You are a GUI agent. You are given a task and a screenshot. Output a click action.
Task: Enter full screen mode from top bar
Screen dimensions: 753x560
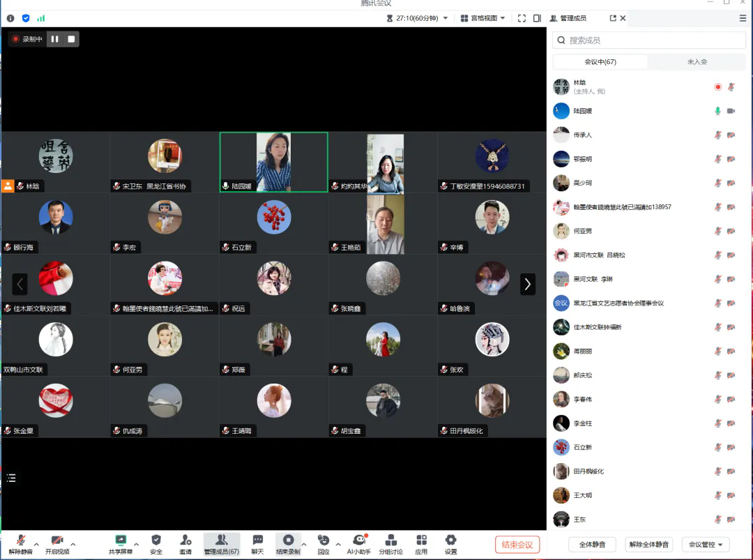[x=522, y=18]
